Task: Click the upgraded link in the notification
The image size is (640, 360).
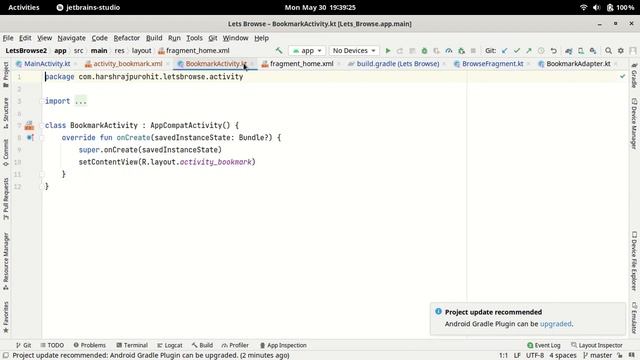Action: (x=556, y=324)
